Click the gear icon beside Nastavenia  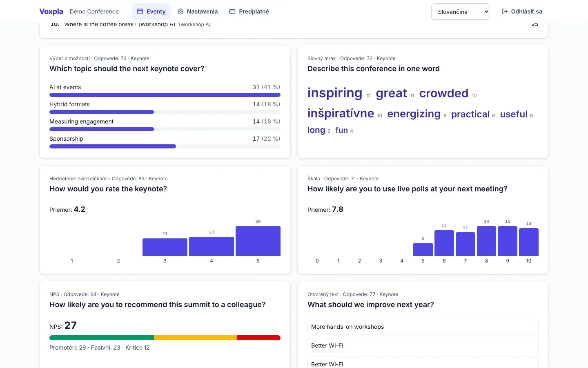(180, 11)
